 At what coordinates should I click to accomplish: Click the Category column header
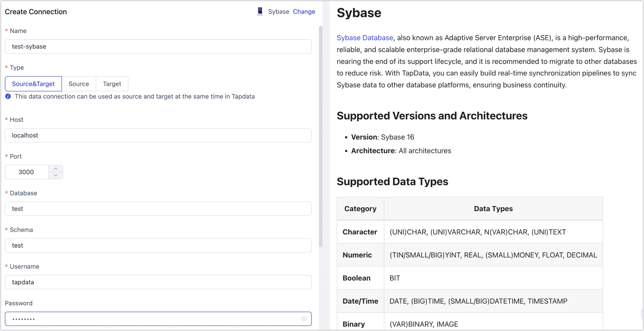[x=360, y=208]
